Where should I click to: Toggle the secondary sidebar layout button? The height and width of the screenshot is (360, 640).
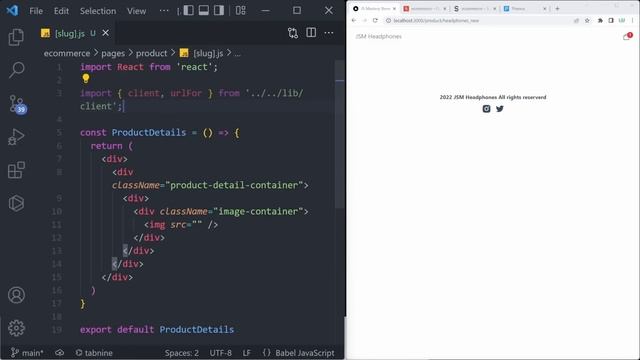[x=219, y=10]
